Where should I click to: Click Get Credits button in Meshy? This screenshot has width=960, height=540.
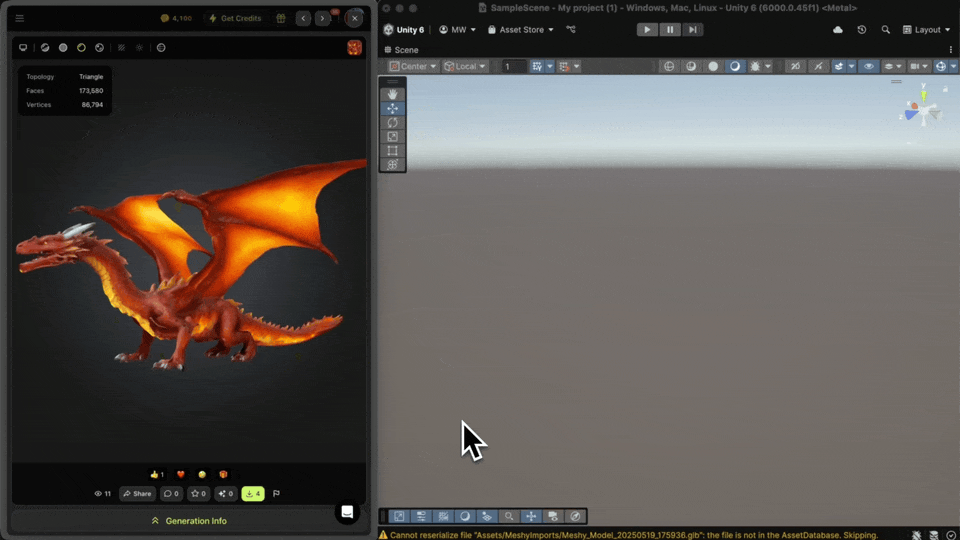[235, 18]
